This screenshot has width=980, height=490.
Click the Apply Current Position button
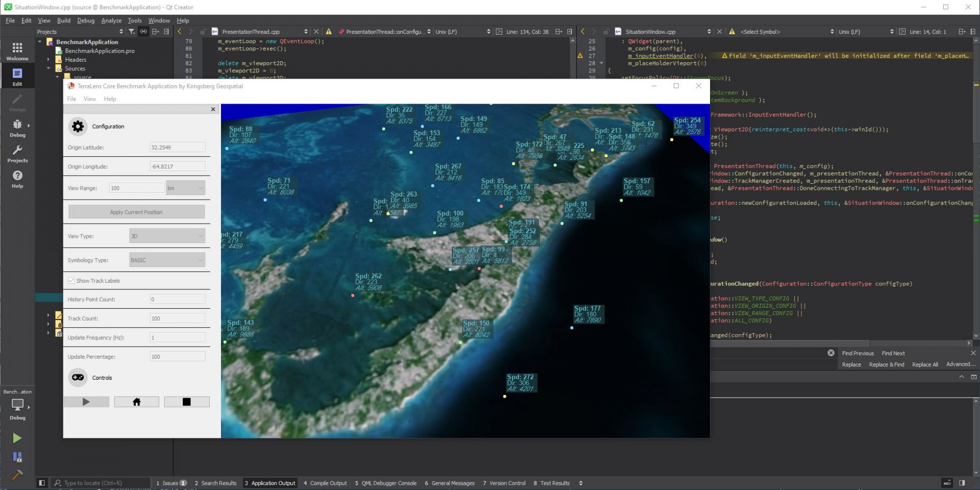(x=136, y=212)
